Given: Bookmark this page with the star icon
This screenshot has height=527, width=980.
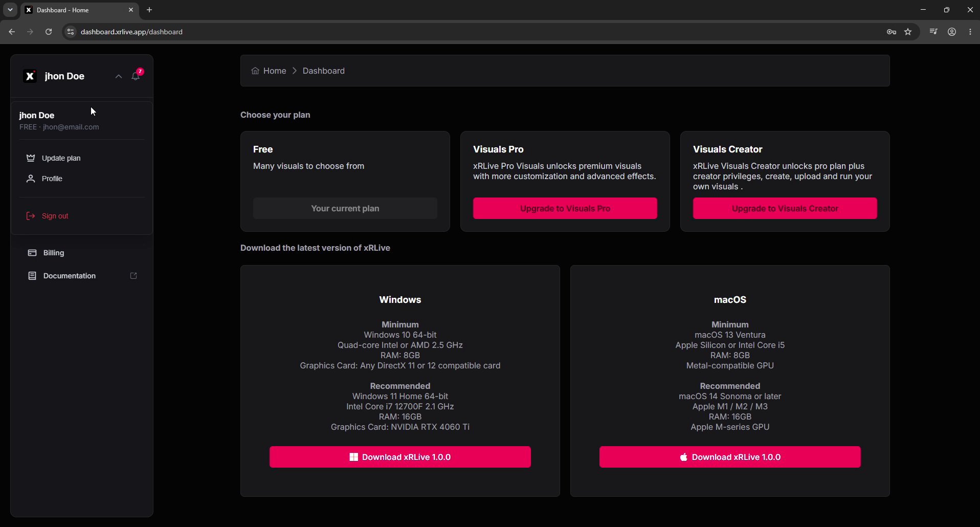Looking at the screenshot, I should 908,32.
